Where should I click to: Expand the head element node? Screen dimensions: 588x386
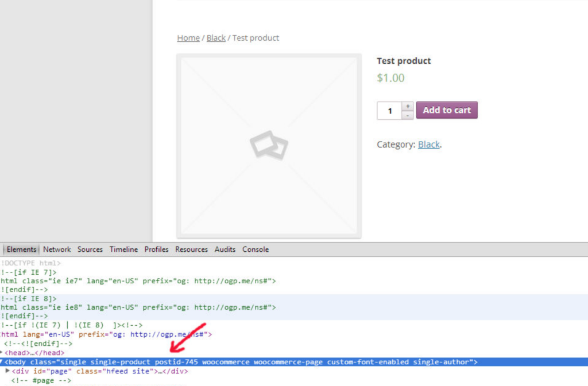2,353
